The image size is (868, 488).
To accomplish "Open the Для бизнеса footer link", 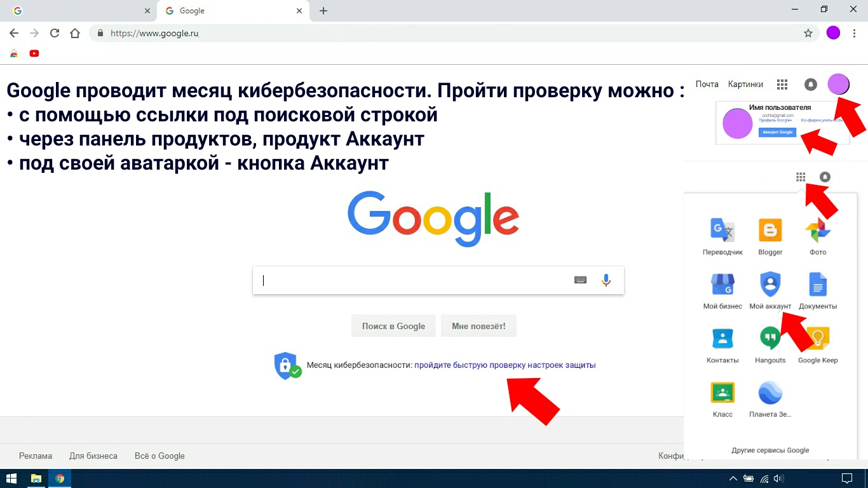I will [93, 456].
